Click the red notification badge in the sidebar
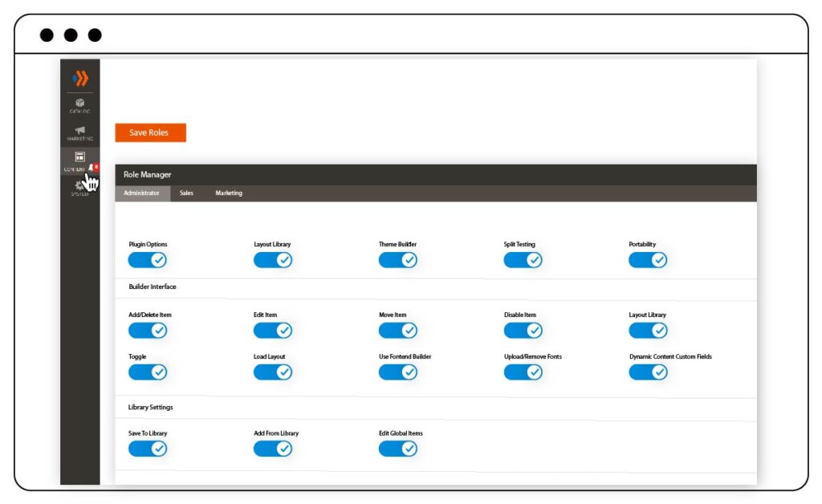Screen dimensions: 822x504 tap(96, 167)
